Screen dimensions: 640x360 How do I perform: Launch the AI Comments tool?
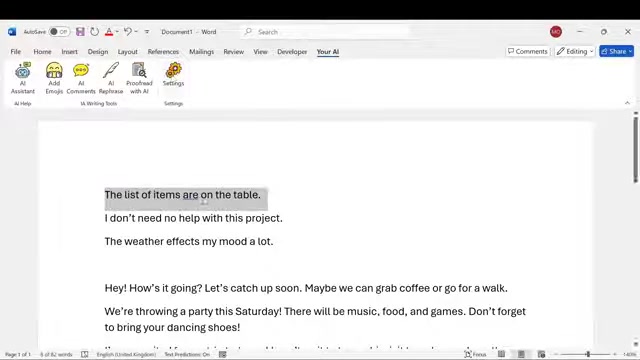click(81, 78)
